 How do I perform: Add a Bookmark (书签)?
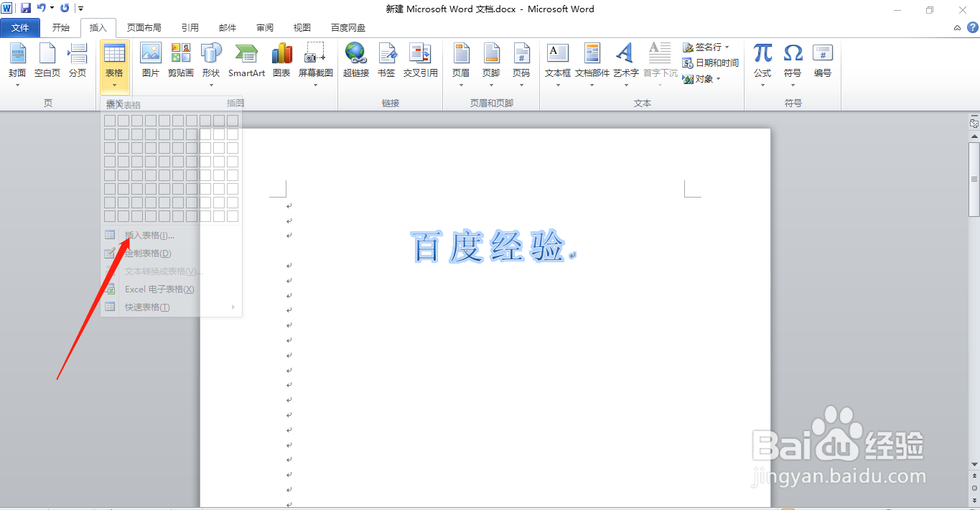(386, 60)
